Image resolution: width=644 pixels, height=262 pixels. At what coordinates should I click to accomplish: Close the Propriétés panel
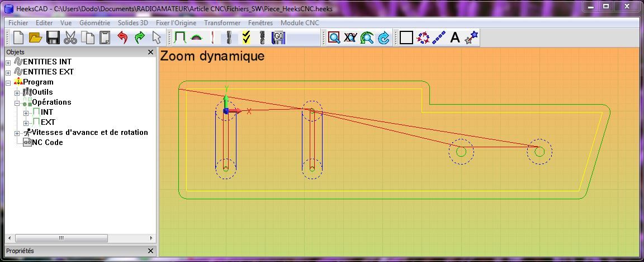click(151, 251)
